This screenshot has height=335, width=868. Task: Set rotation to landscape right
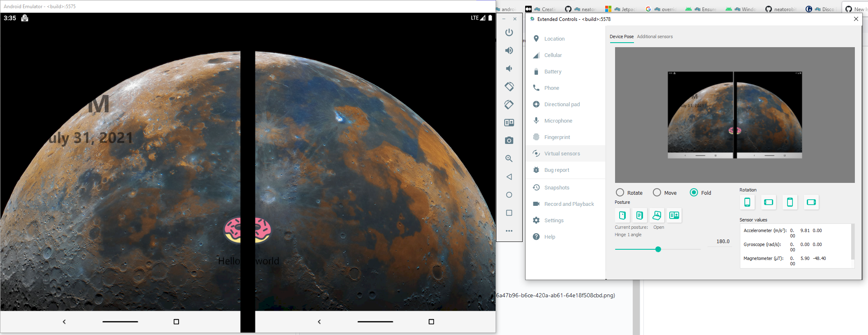811,202
